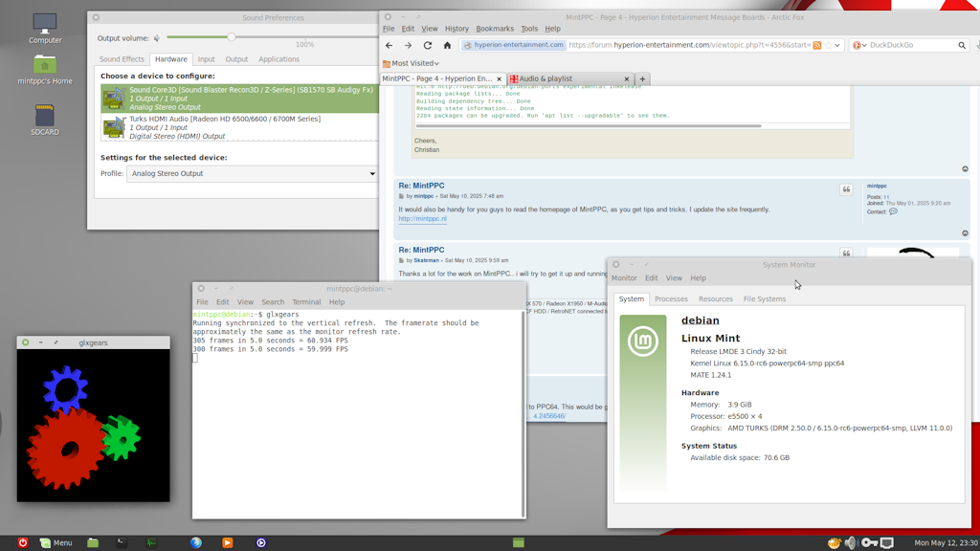The width and height of the screenshot is (980, 551).
Task: Click the date and time clock
Action: point(945,543)
